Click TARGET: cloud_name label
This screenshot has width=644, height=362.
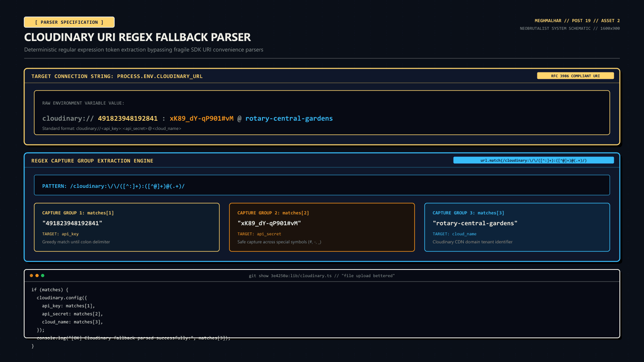[x=454, y=234]
